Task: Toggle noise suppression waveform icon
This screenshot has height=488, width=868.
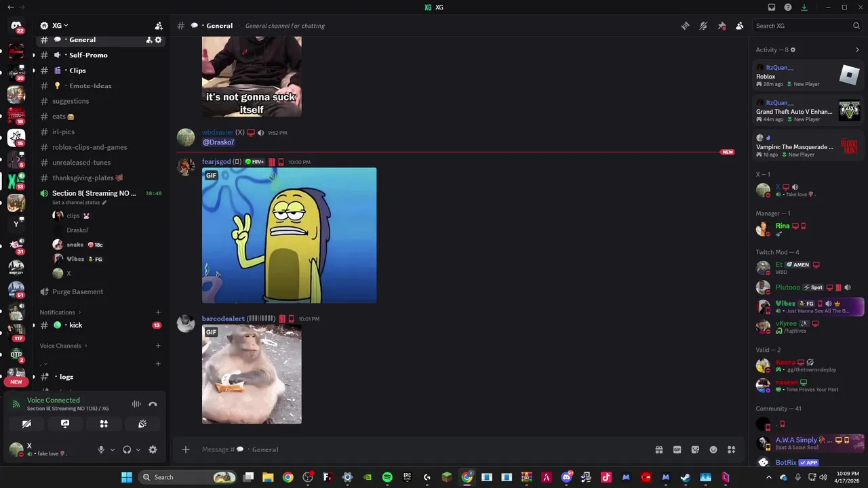Action: (x=136, y=404)
